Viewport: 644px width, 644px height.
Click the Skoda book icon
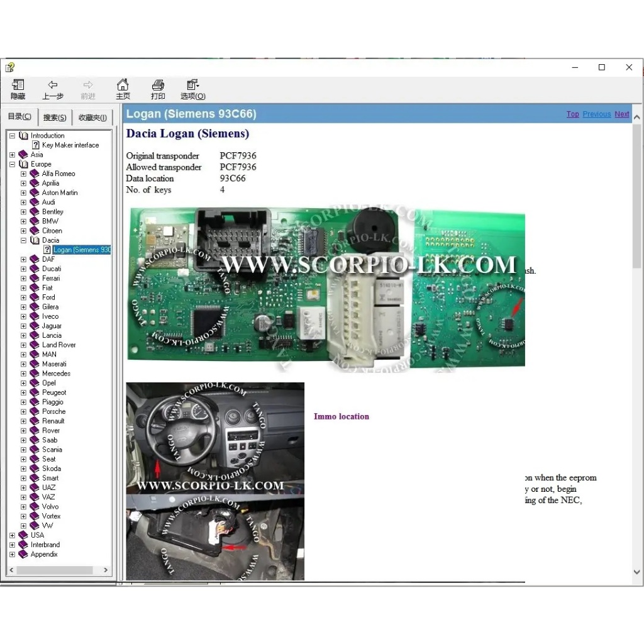35,469
